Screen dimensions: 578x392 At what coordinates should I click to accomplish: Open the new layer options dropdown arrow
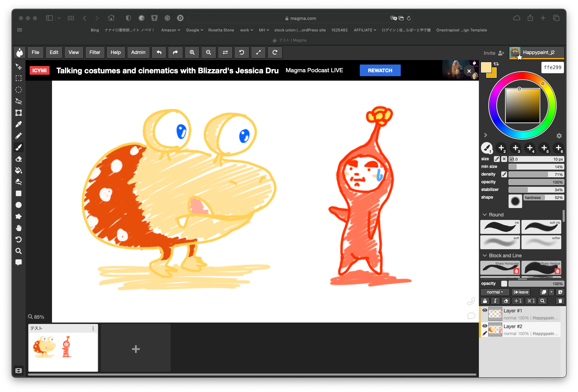(551, 292)
